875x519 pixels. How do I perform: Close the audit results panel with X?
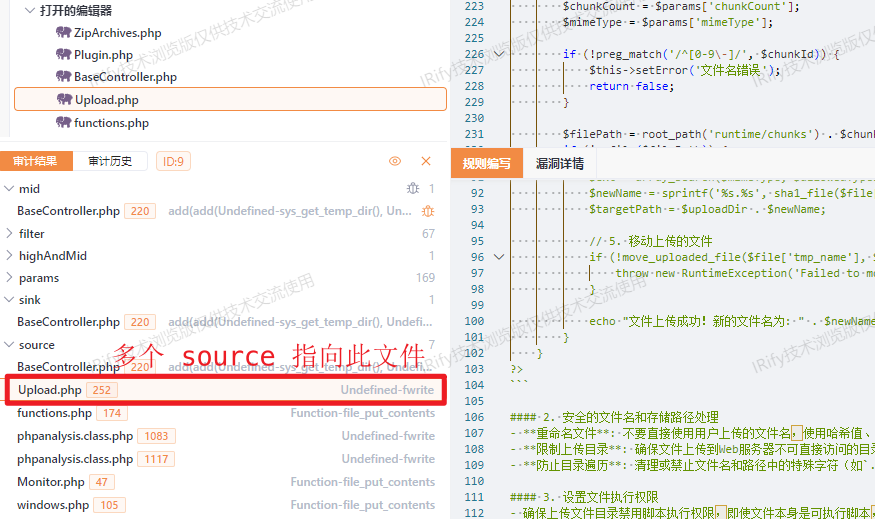[426, 161]
